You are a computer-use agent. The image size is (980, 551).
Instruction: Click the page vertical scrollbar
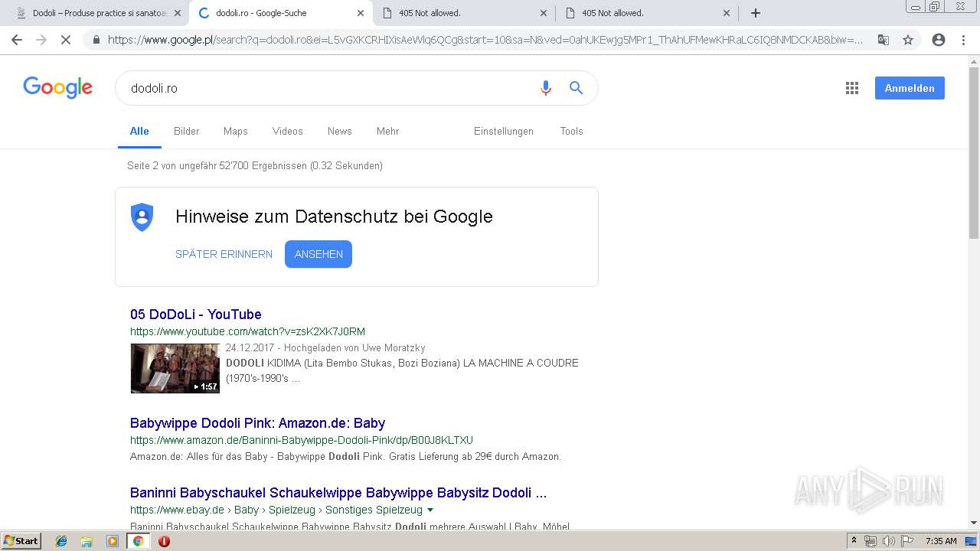(974, 153)
